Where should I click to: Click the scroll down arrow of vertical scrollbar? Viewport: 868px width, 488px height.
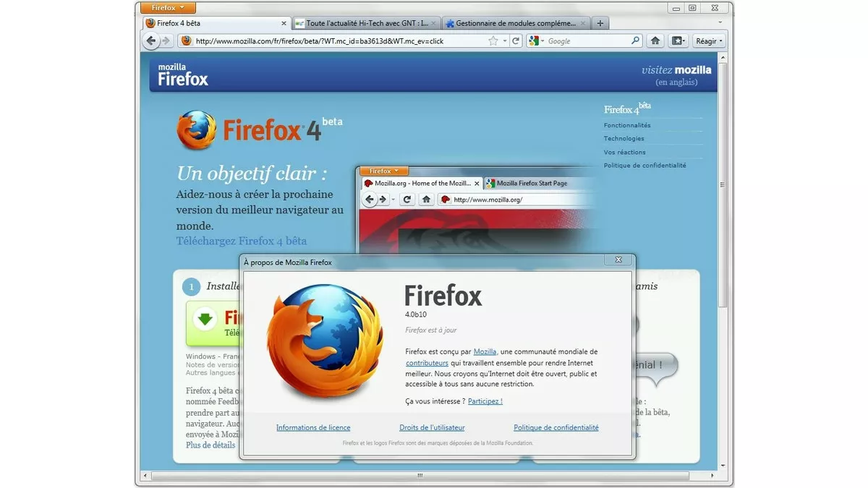point(723,465)
